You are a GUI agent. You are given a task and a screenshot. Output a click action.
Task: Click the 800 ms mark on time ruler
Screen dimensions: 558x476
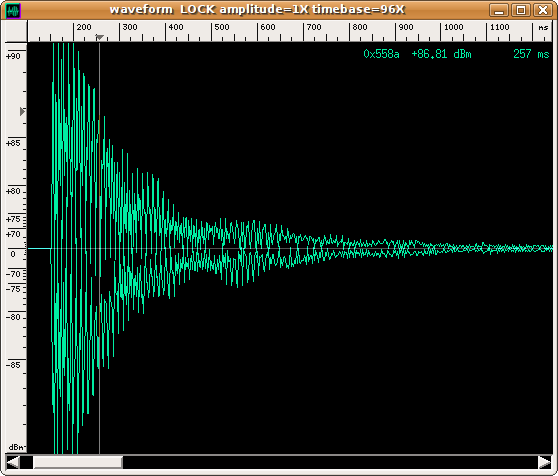[360, 27]
